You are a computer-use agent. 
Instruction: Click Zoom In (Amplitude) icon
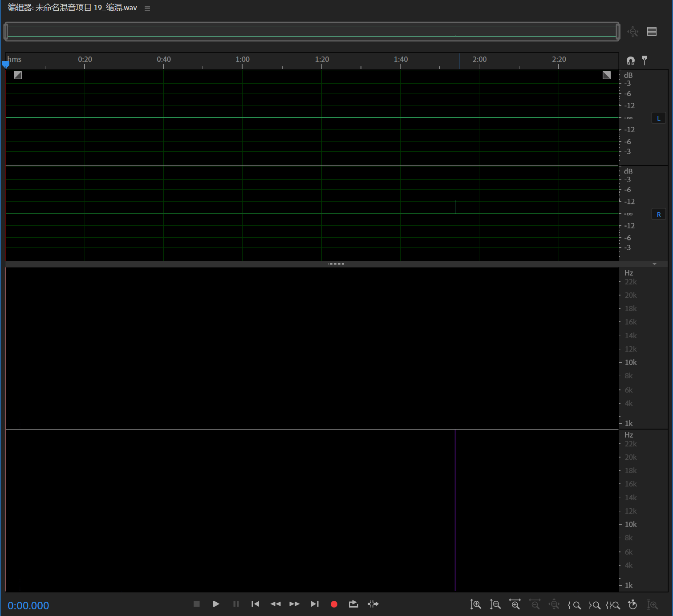475,604
